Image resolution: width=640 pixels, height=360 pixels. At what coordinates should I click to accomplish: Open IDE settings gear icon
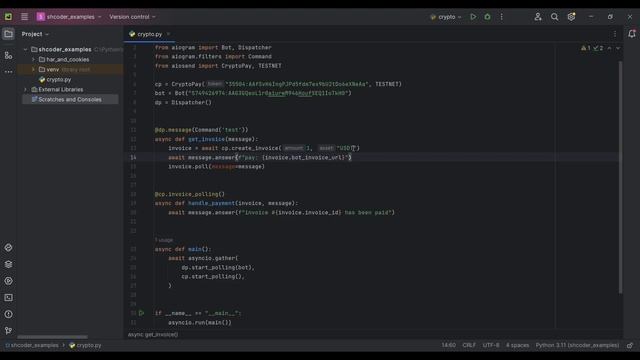(571, 17)
